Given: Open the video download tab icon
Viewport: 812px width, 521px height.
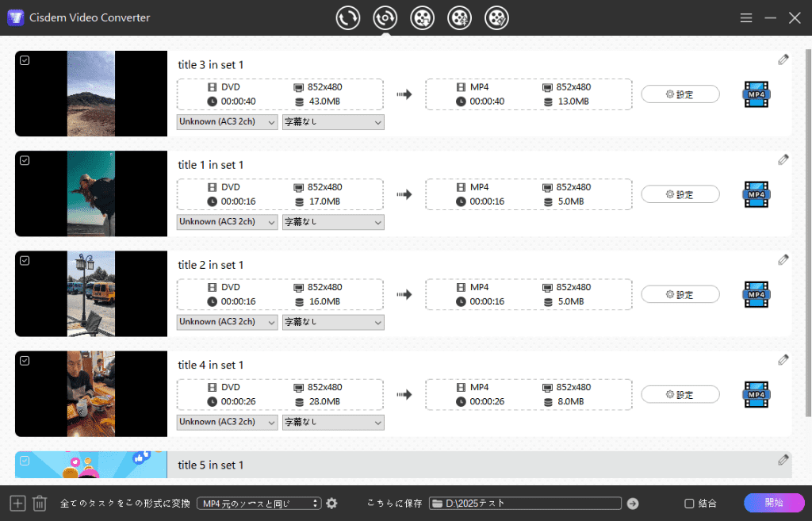Looking at the screenshot, I should pos(423,17).
